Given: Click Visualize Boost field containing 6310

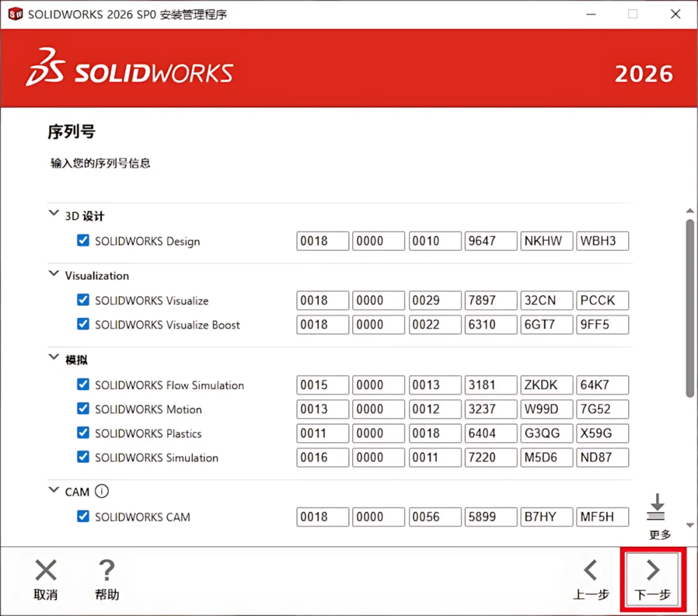Looking at the screenshot, I should [491, 324].
